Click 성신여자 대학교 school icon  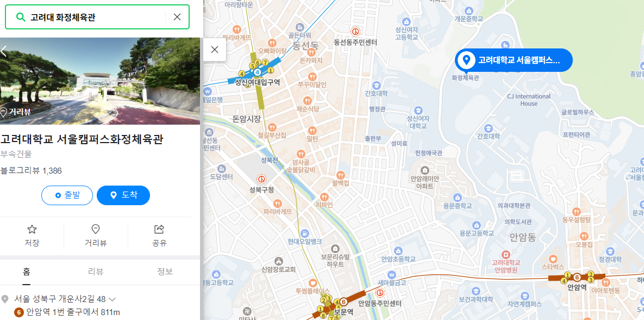pos(418,110)
